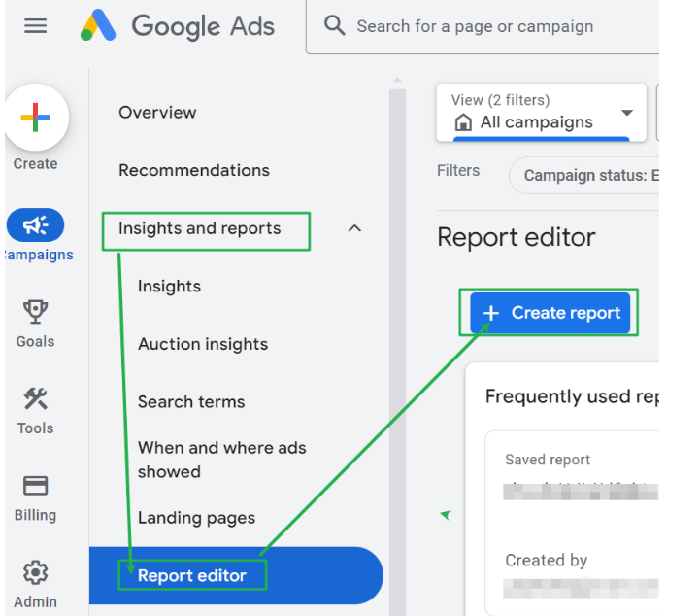Image resolution: width=700 pixels, height=616 pixels.
Task: Click the search magnifier icon
Action: [334, 25]
